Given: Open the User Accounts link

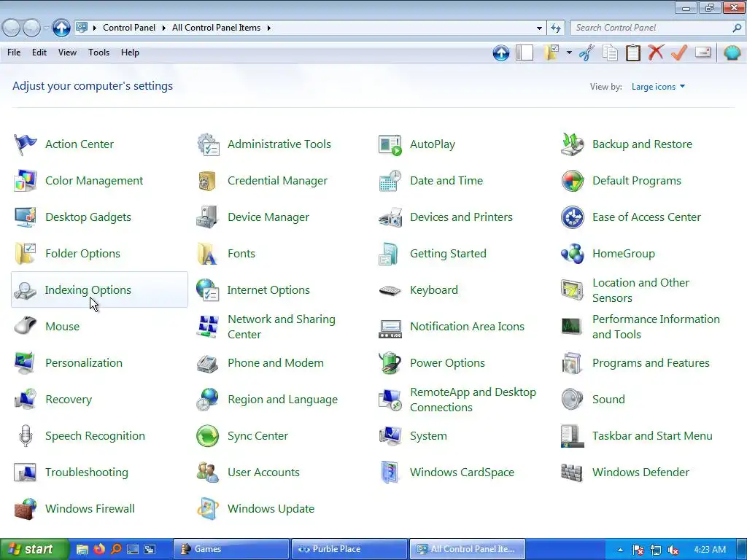Looking at the screenshot, I should [263, 472].
